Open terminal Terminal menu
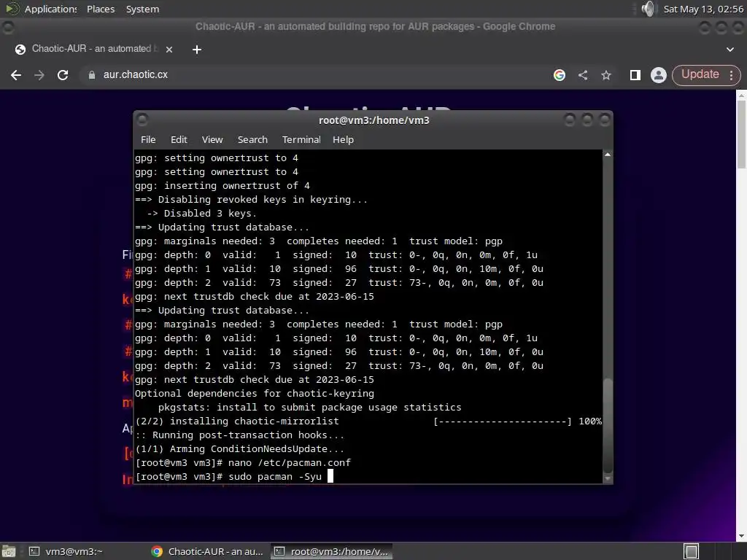Screen dimensions: 747x560 coord(301,139)
